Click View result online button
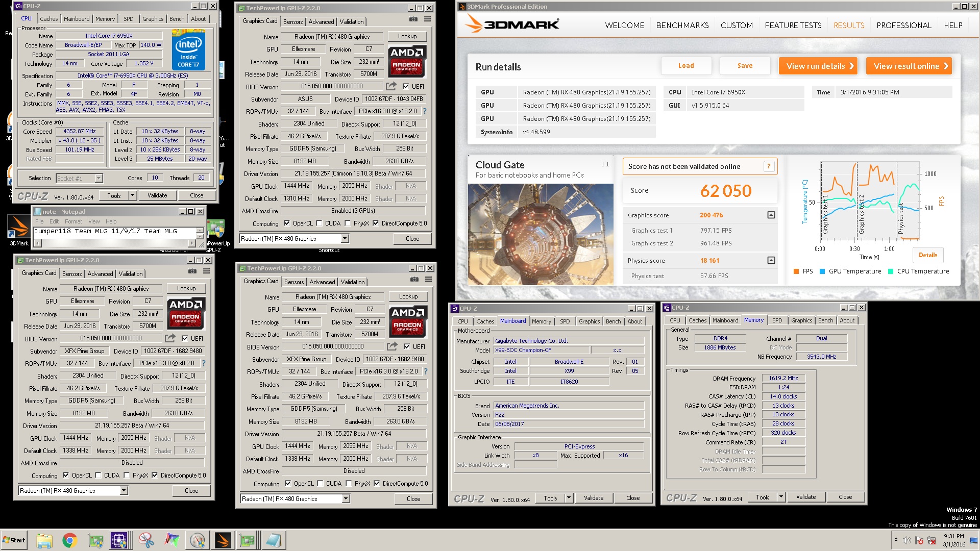 point(909,66)
